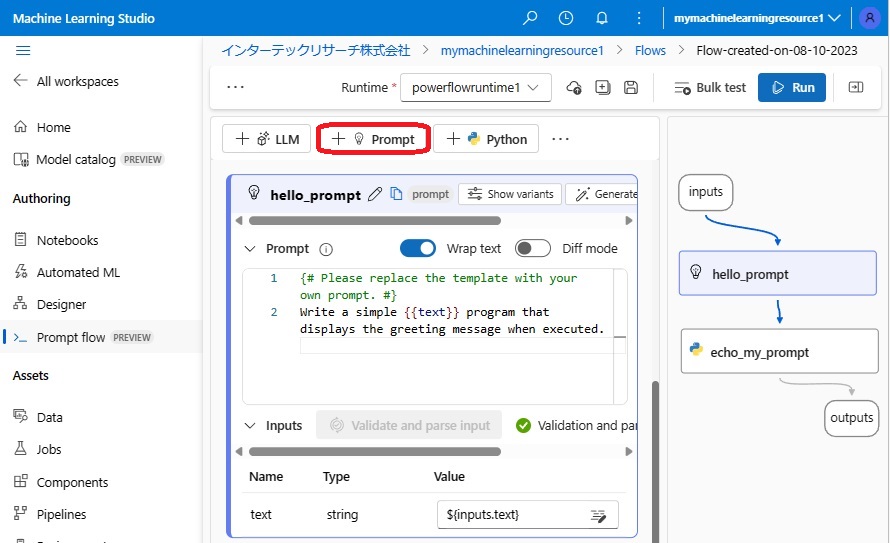Open Automated ML in sidebar
Screen dimensions: 890x543
(67, 272)
